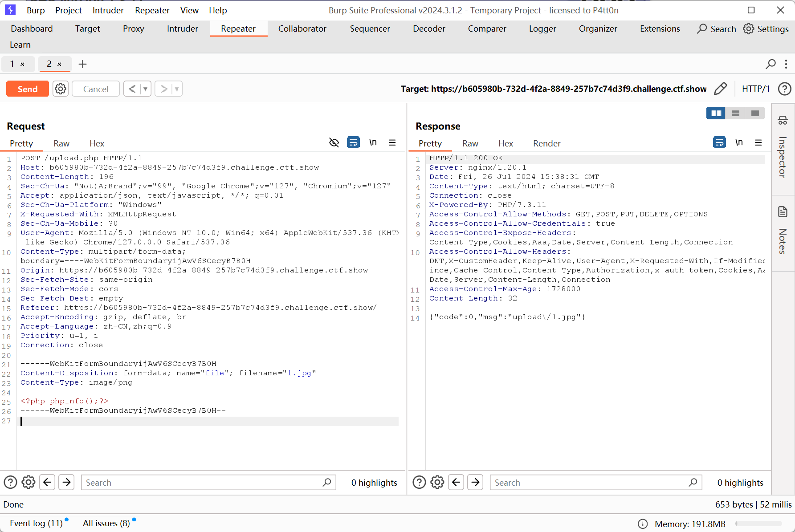Toggle line wrap in Request pane

point(353,143)
